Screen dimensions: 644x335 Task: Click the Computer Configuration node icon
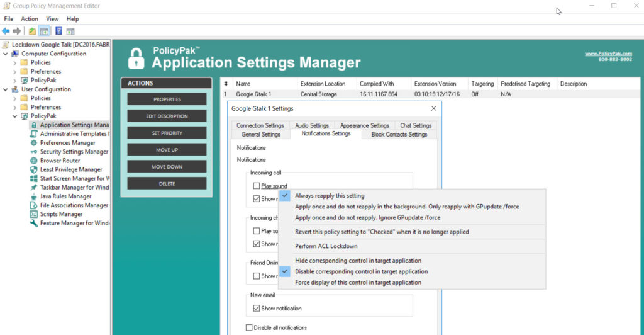point(15,54)
